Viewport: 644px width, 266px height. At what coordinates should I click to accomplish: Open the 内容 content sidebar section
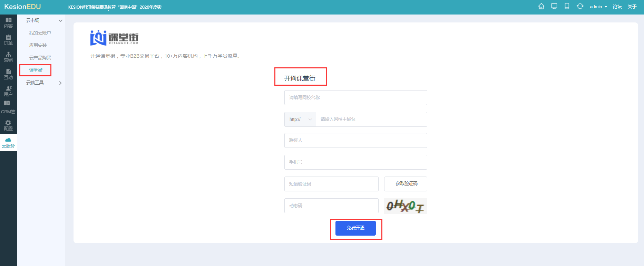[x=8, y=23]
